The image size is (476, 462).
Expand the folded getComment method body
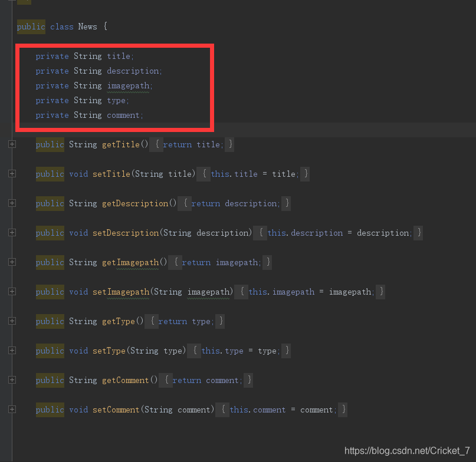[12, 379]
